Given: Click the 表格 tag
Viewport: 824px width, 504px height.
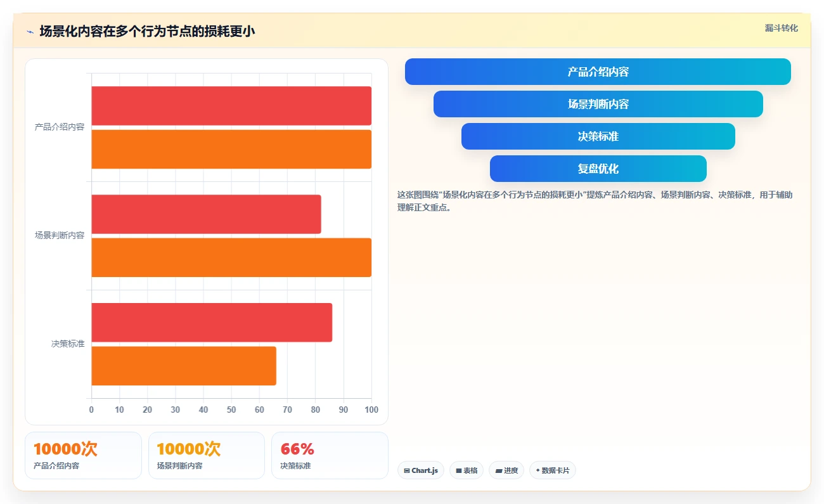Looking at the screenshot, I should (x=467, y=470).
